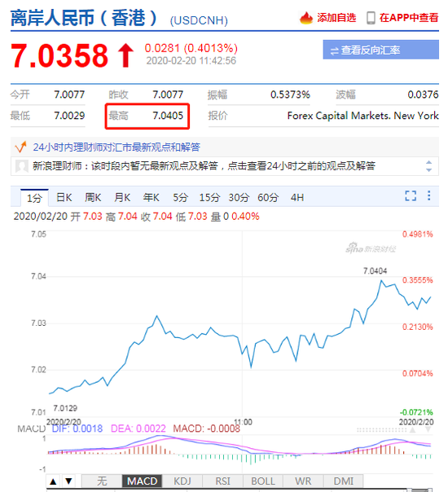The width and height of the screenshot is (448, 492).
Task: Select 无 indicator option
Action: [x=102, y=481]
